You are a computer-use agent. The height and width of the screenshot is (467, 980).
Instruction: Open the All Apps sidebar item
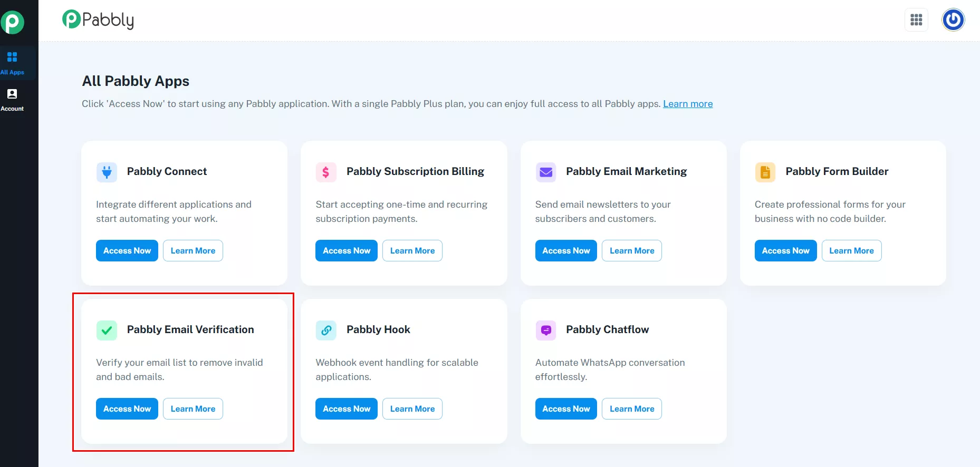(12, 63)
